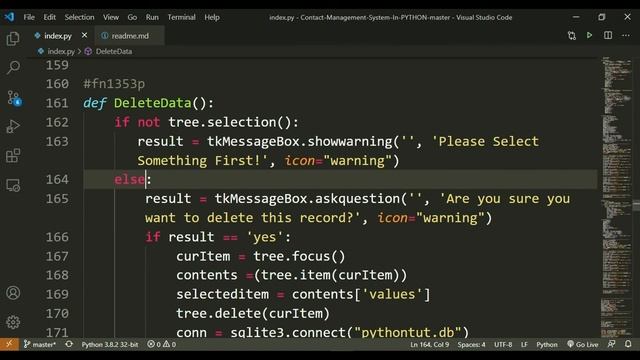
Task: Open the Run menu
Action: (152, 17)
